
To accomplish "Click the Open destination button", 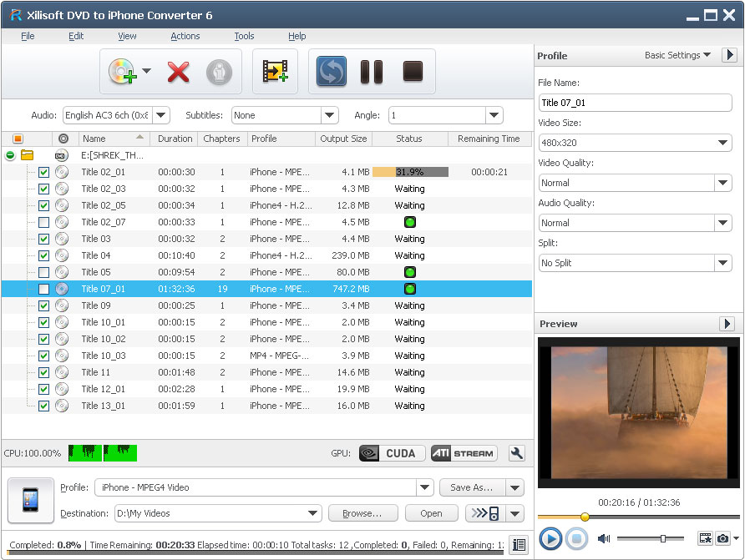I will [431, 513].
